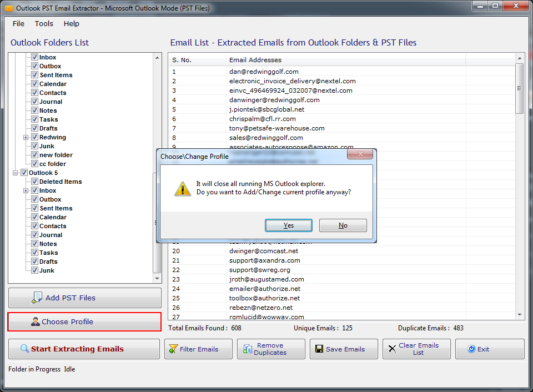This screenshot has height=392, width=533.
Task: Open the Help menu
Action: click(x=72, y=23)
